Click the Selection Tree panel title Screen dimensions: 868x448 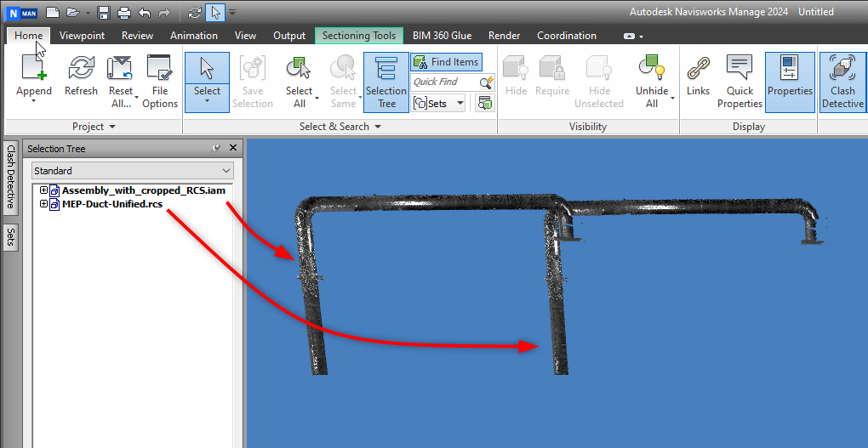pos(56,148)
